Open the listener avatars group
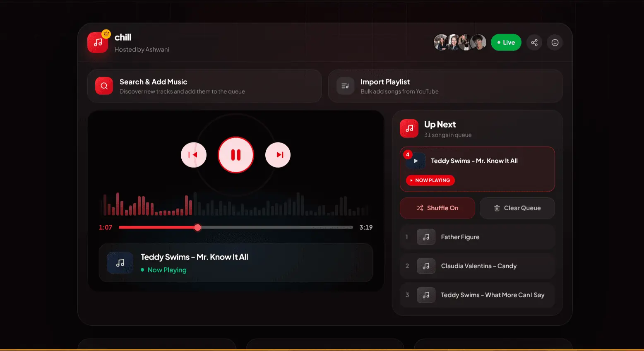This screenshot has width=644, height=351. 460,43
